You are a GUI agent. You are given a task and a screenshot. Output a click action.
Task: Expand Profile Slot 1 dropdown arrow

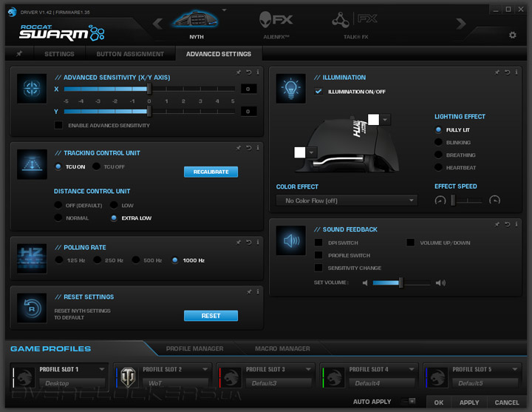102,369
